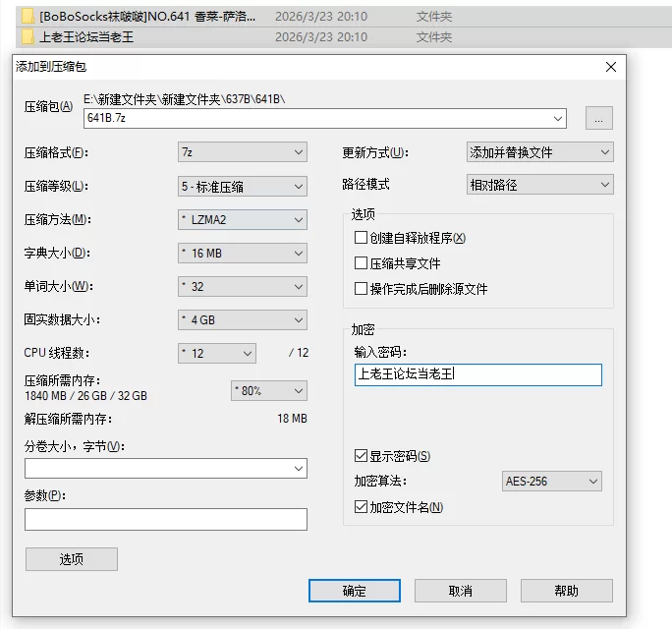672x629 pixels.
Task: Enable 创建自释放程序 checkbox
Action: pyautogui.click(x=361, y=238)
